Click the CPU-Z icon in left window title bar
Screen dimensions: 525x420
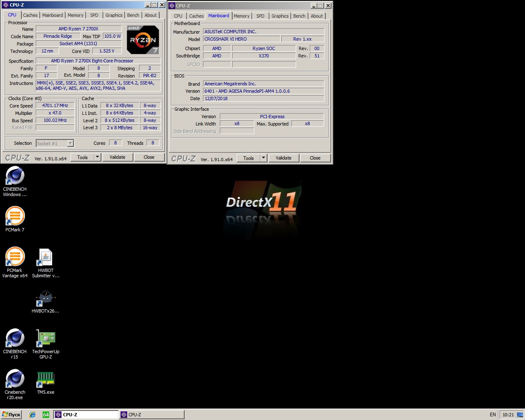coord(5,5)
